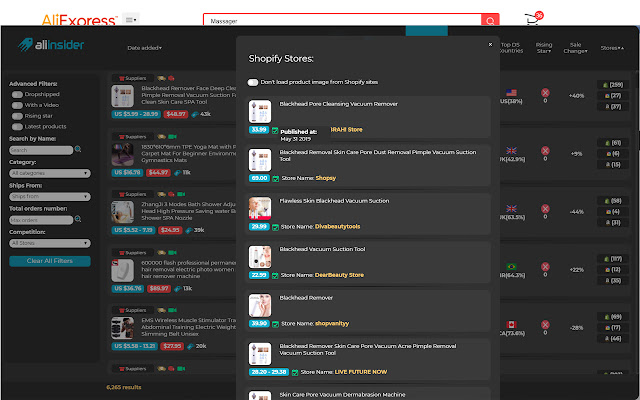Close the Shopify Stores popup
The height and width of the screenshot is (400, 640).
tap(490, 44)
